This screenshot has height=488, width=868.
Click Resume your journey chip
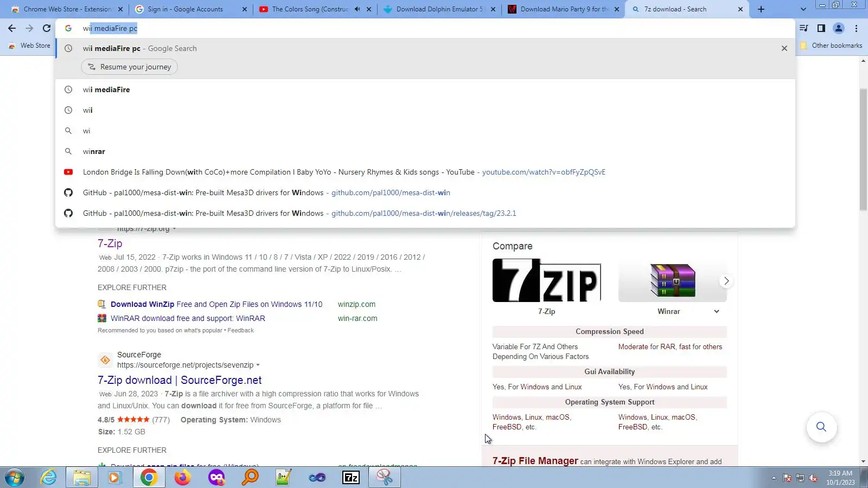point(129,67)
